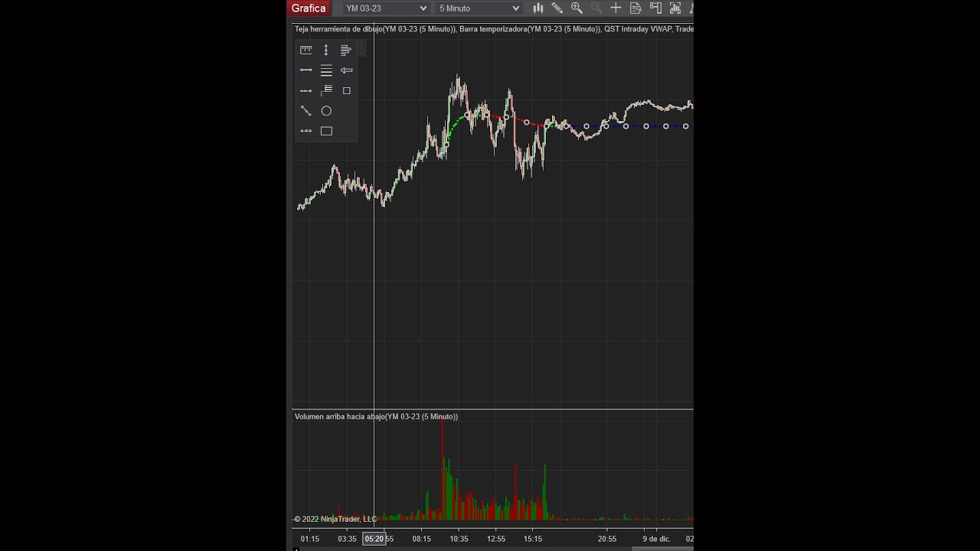Open the chart trader panel icon
This screenshot has width=980, height=551.
point(655,8)
